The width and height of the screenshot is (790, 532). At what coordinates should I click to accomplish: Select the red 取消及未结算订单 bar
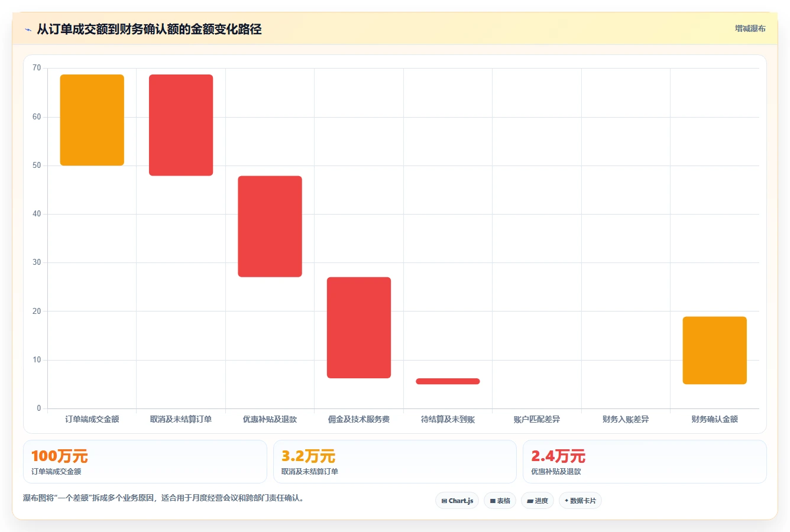click(x=181, y=125)
